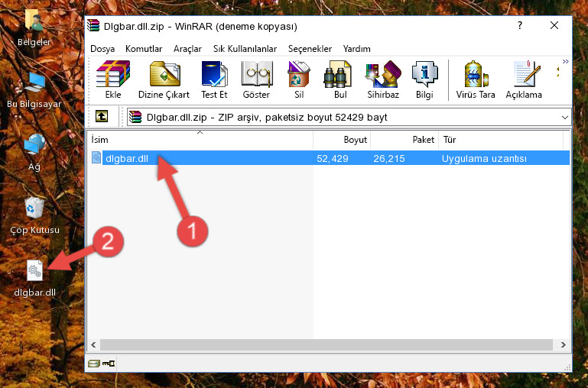Click the archive path address field
The height and width of the screenshot is (388, 588).
point(349,117)
